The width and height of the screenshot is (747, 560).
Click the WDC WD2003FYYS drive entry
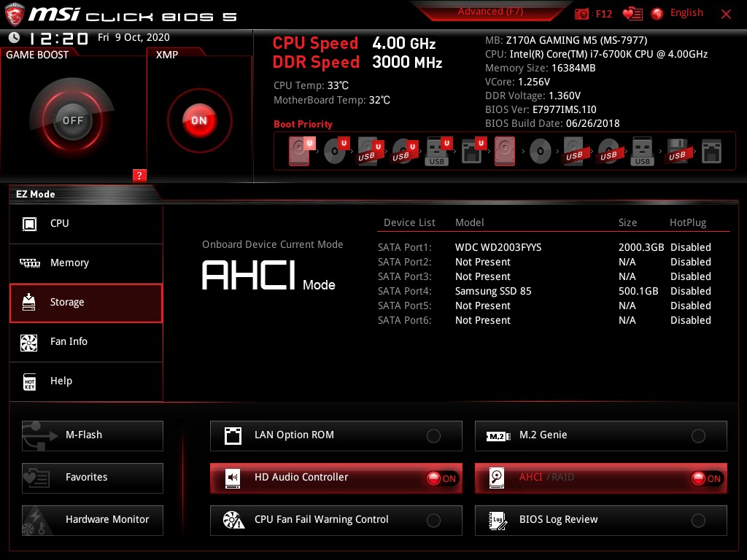[498, 248]
